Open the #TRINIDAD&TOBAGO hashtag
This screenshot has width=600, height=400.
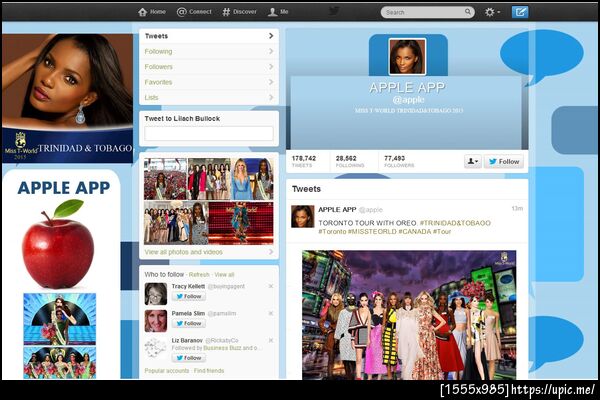coord(455,223)
